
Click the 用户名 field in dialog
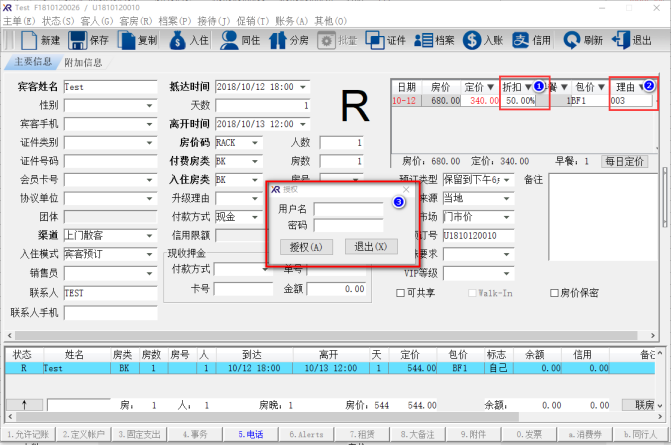(348, 209)
